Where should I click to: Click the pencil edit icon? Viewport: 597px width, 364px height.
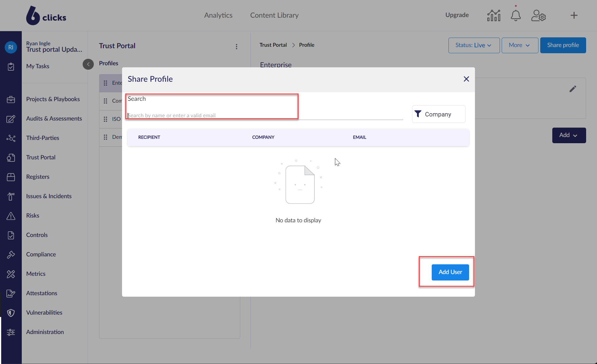click(x=573, y=89)
